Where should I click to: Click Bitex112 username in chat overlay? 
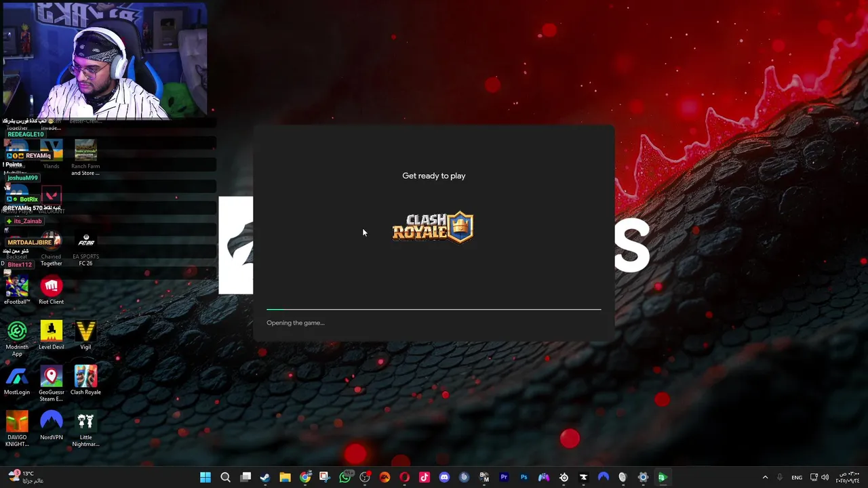[x=20, y=264]
